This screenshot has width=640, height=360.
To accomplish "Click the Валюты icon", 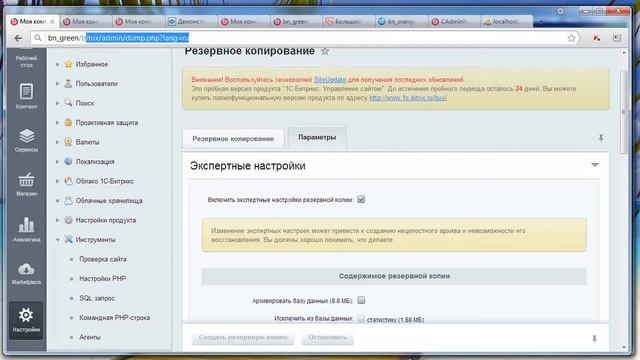I will tap(68, 142).
